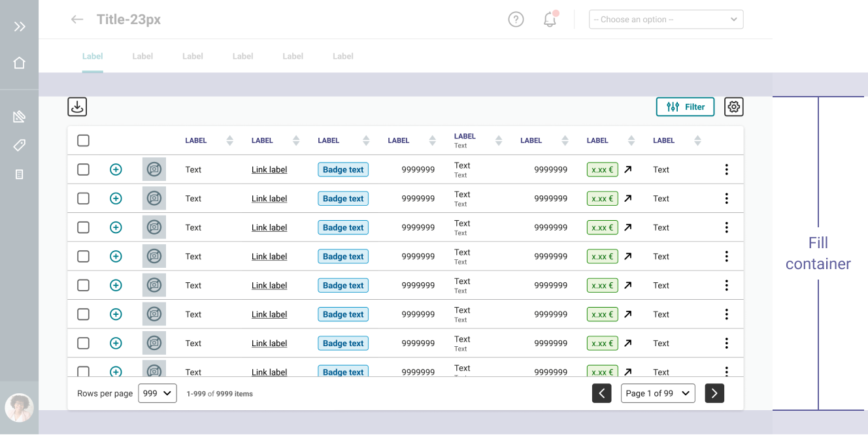Expand the 'Page 1 of 99' selector
Viewport: 868px width, 435px height.
click(658, 393)
